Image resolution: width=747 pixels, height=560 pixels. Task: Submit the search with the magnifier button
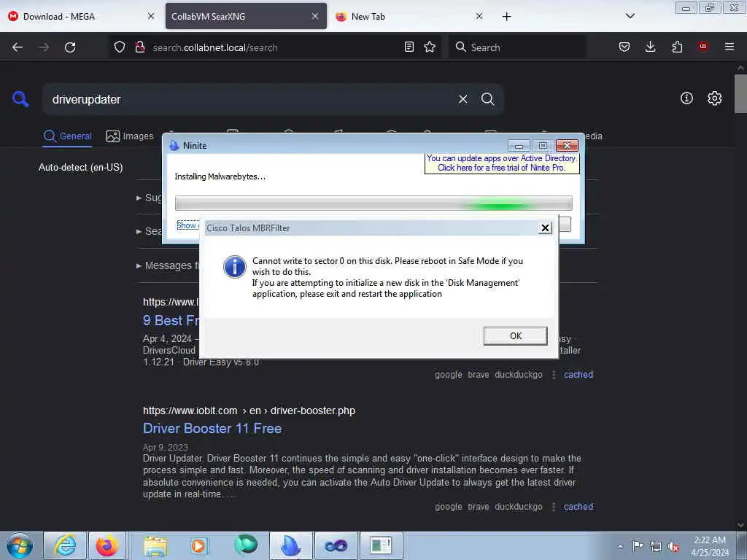487,99
